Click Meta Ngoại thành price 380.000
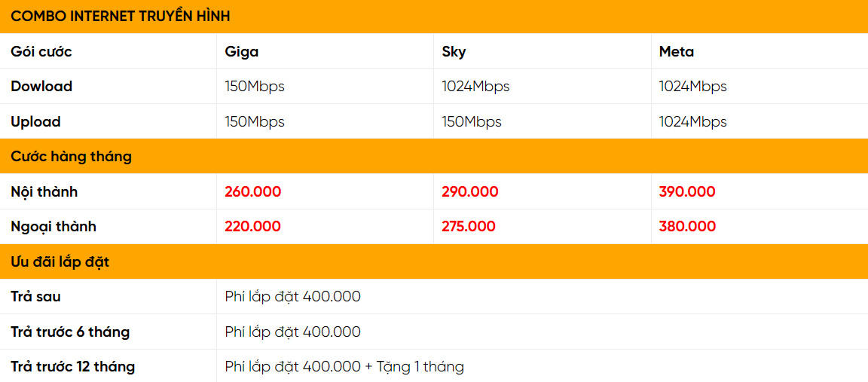The width and height of the screenshot is (868, 382). click(686, 226)
